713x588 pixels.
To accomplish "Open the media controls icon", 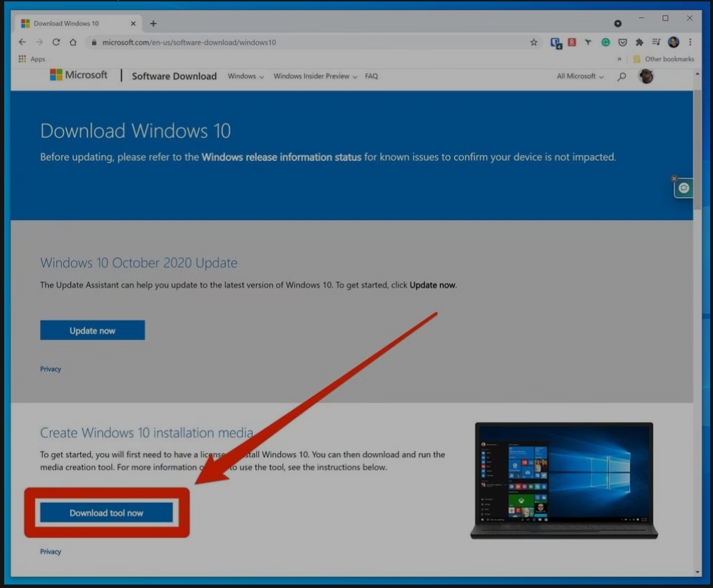I will (656, 42).
